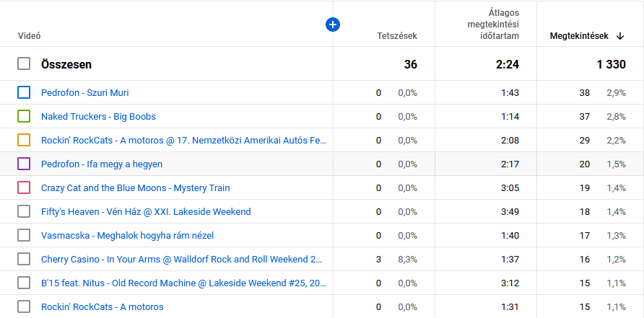Open the Vasmacska - Meghalok hogyha rám nézel link

tap(127, 235)
